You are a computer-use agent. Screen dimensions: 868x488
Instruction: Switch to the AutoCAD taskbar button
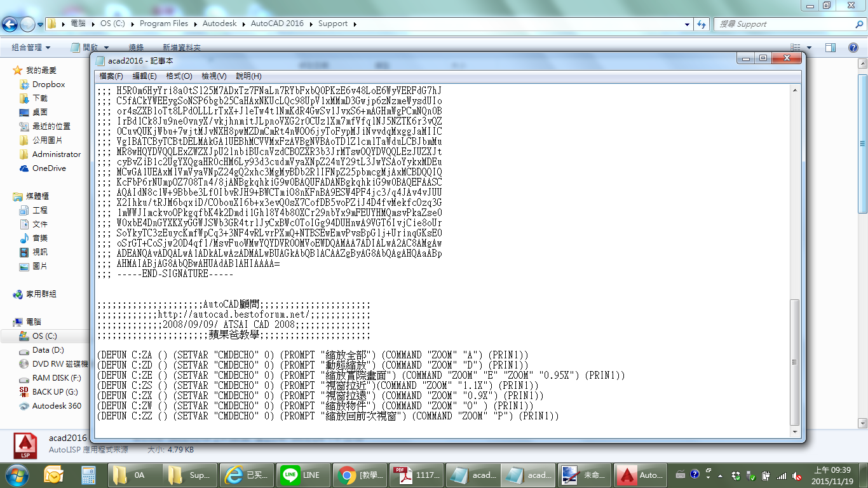tap(641, 475)
